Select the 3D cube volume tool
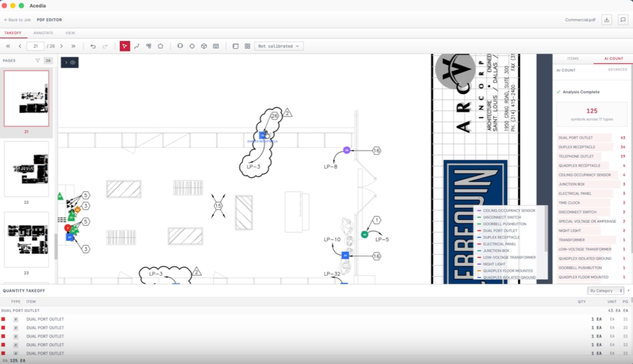The image size is (633, 364). tap(204, 46)
